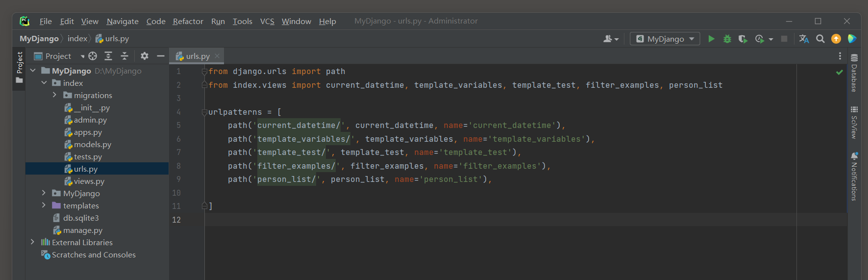Viewport: 868px width, 280px height.
Task: Open the Notifications tool window
Action: (854, 177)
